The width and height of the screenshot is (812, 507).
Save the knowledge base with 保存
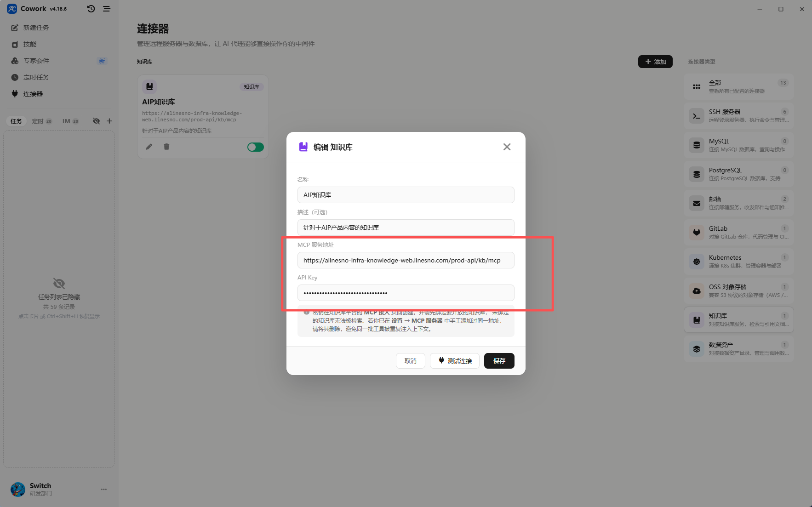(x=499, y=361)
